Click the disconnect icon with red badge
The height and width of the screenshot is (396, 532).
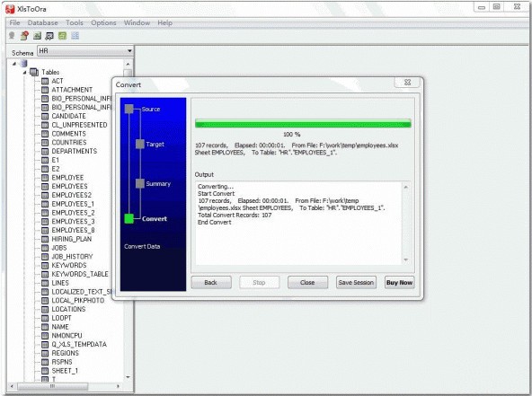tap(24, 35)
